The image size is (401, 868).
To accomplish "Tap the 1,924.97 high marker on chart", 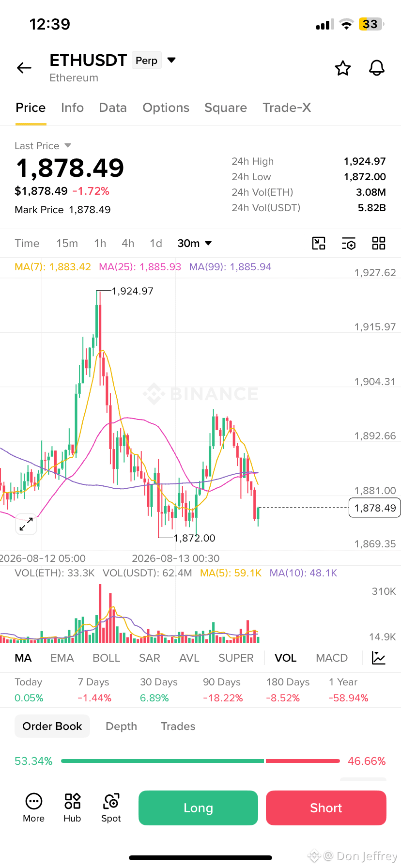I will [x=132, y=291].
